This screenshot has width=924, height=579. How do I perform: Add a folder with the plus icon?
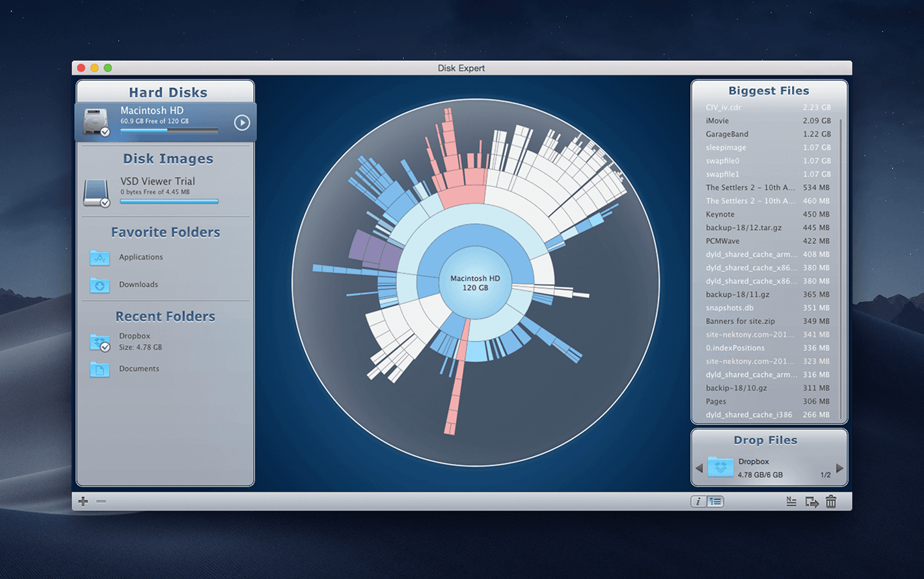point(83,501)
